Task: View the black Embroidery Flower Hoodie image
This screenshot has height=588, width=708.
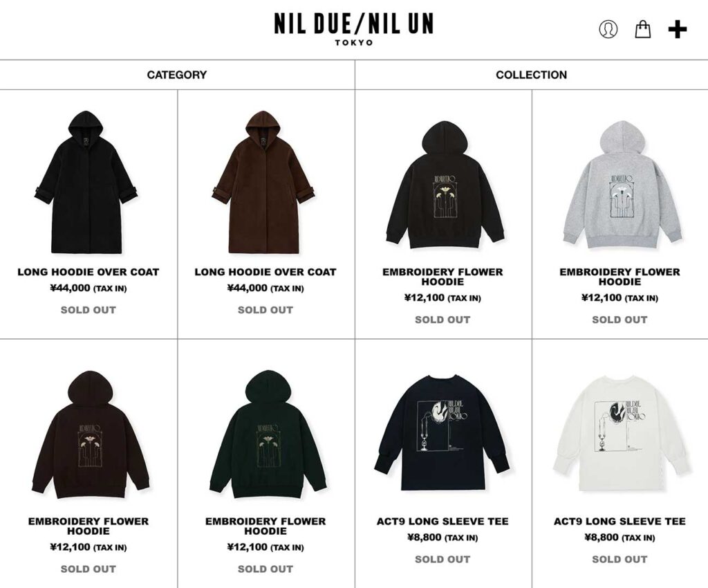Action: click(x=445, y=185)
